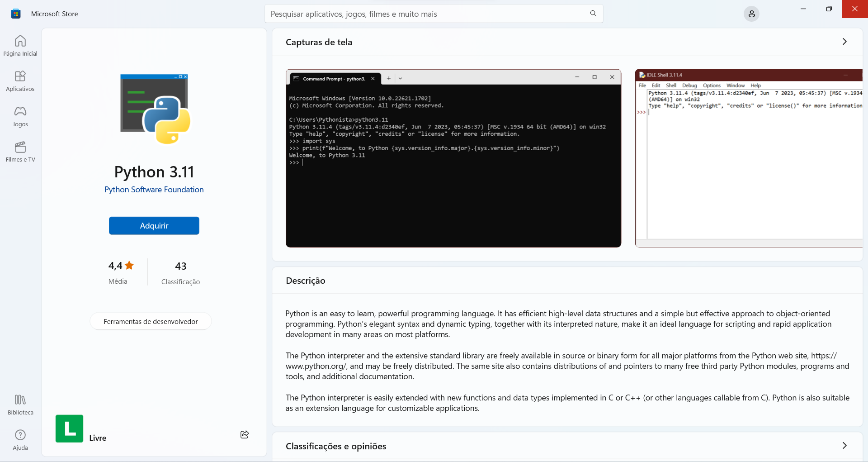
Task: Click description paragraph starting 'Python is an easy'
Action: 558,324
